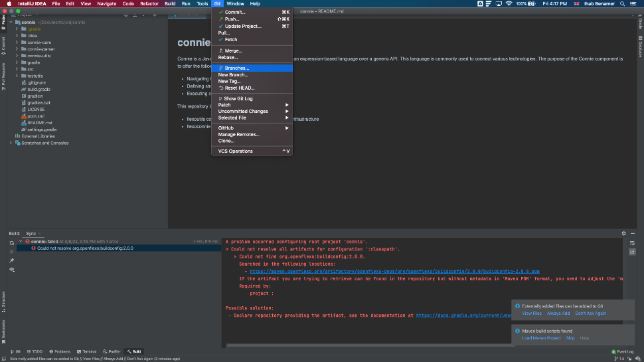The width and height of the screenshot is (644, 362).
Task: Select Reset HEAD menu entry
Action: 252,88
